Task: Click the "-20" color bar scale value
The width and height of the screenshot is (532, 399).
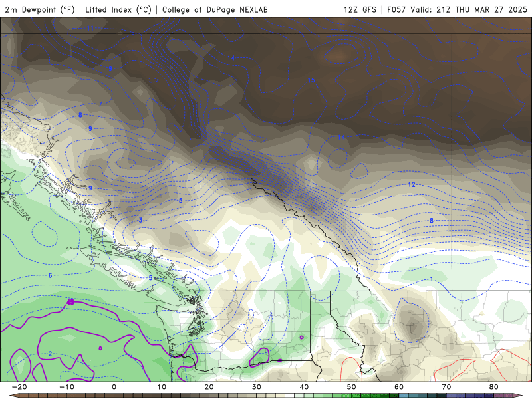Action: coord(19,387)
